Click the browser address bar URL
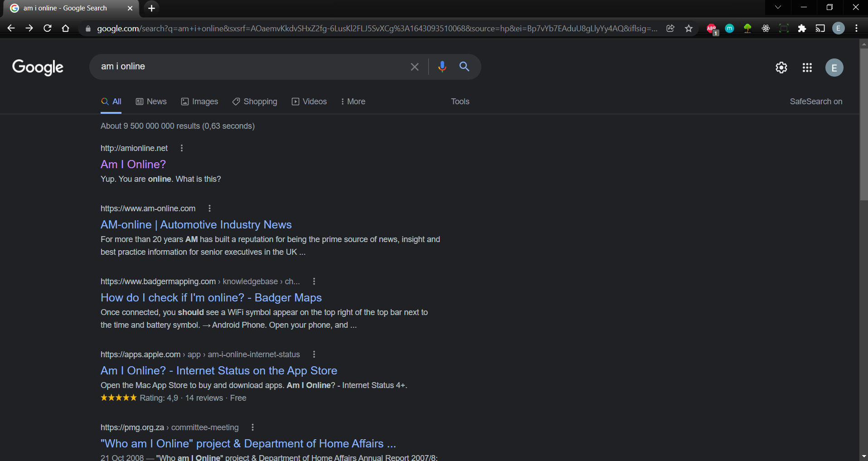The height and width of the screenshot is (461, 868). coord(377,29)
